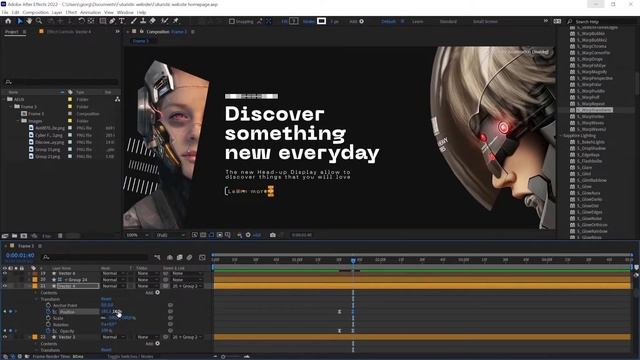This screenshot has height=360, width=640.
Task: Toggle the Snapping checkbox
Action: coord(232,21)
